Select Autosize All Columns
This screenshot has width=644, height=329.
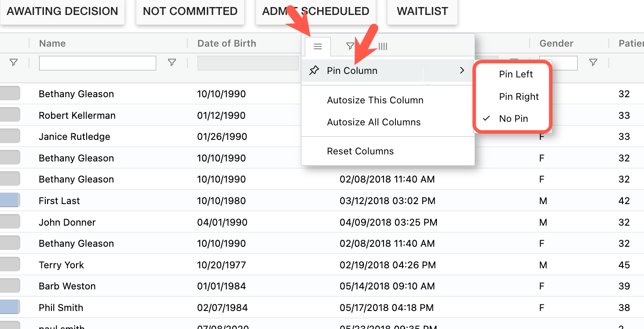tap(373, 122)
